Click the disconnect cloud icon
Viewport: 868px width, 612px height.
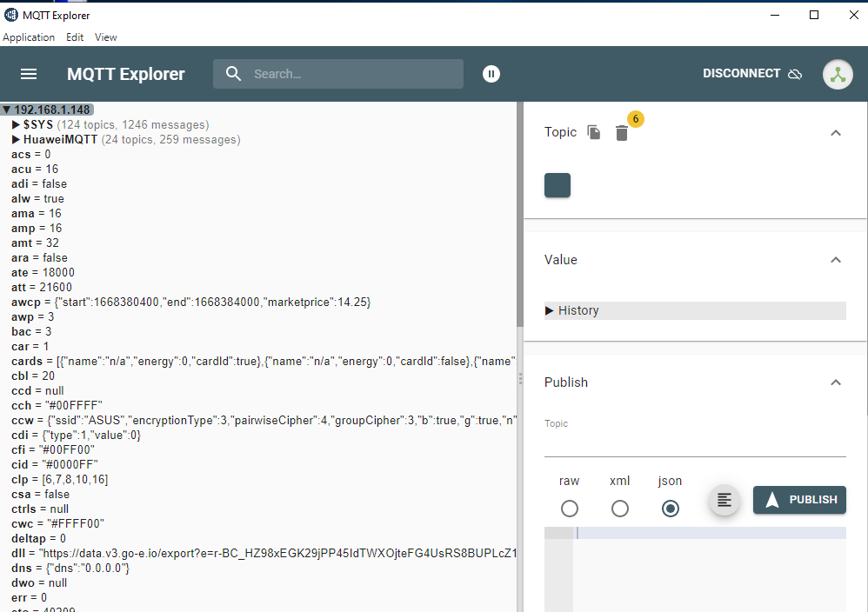coord(795,74)
